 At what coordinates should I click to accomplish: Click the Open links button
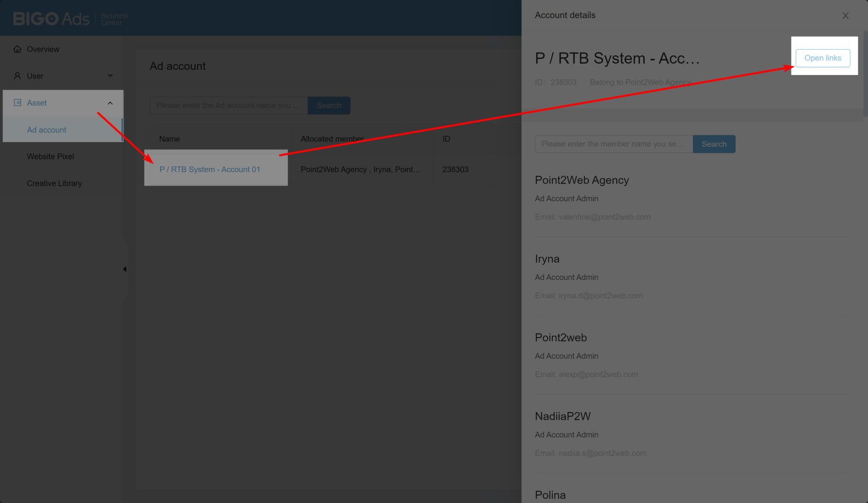click(x=823, y=58)
